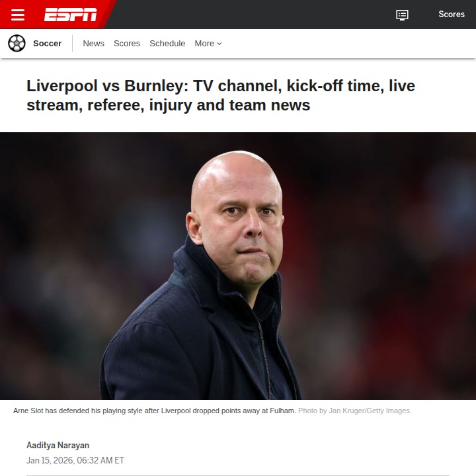Open the Scores tab in Soccer navigation
Image resolution: width=476 pixels, height=476 pixels.
pos(127,44)
